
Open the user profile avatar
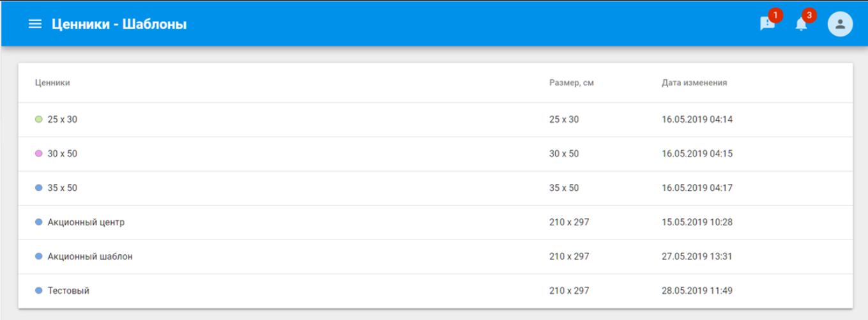tap(840, 24)
